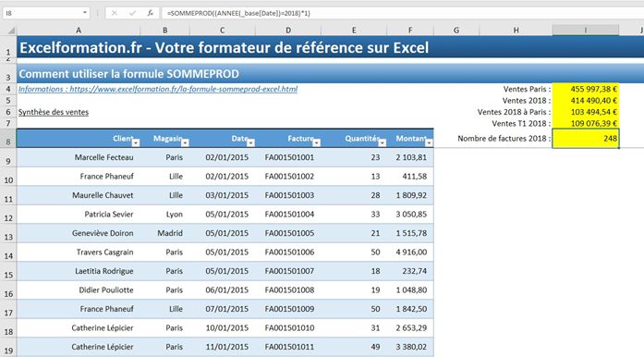
Task: Select column D header
Action: point(288,30)
